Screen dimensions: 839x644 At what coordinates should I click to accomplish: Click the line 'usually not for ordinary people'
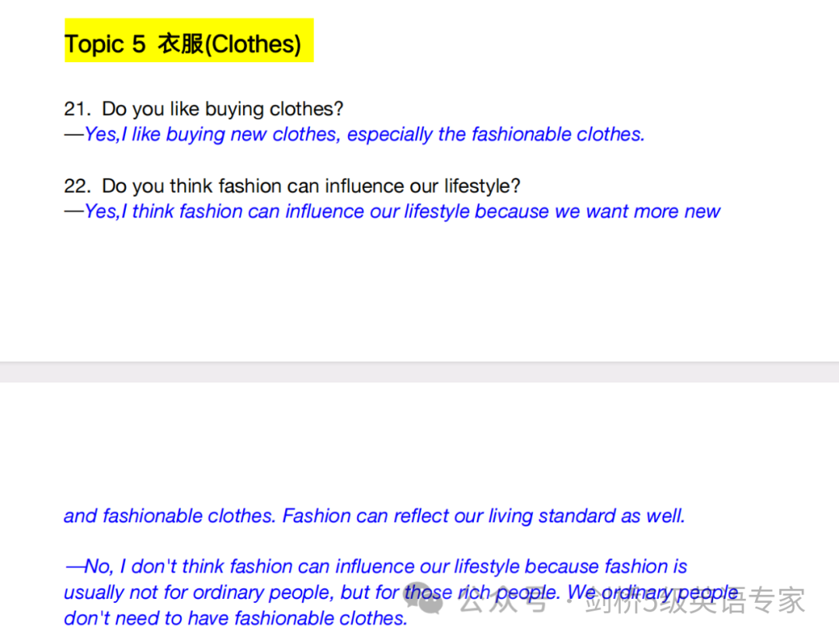click(402, 592)
